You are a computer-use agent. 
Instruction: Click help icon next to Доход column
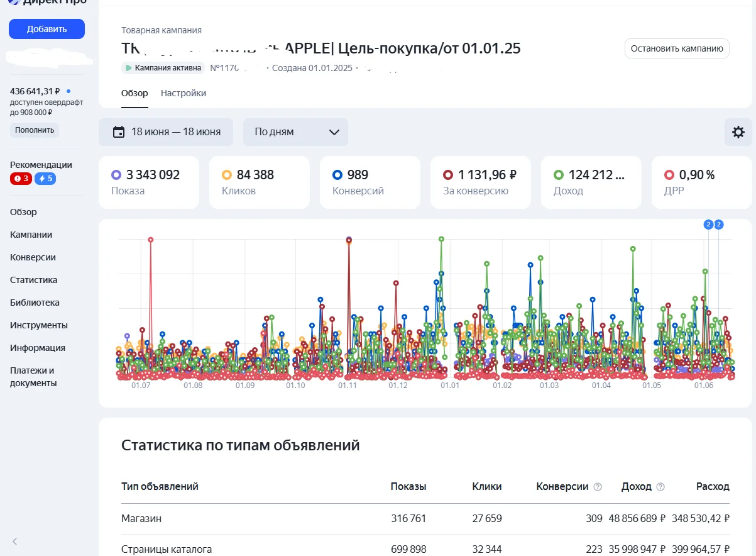(660, 487)
